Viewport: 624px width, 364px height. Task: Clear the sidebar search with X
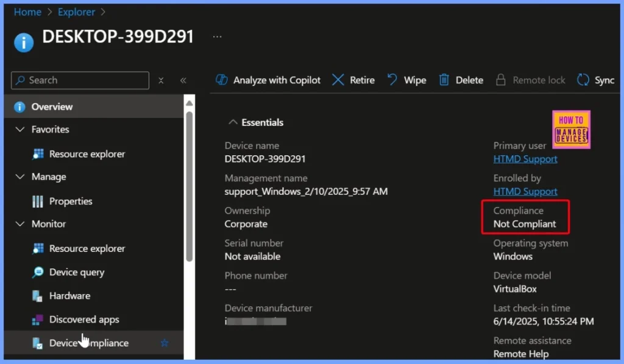(161, 81)
